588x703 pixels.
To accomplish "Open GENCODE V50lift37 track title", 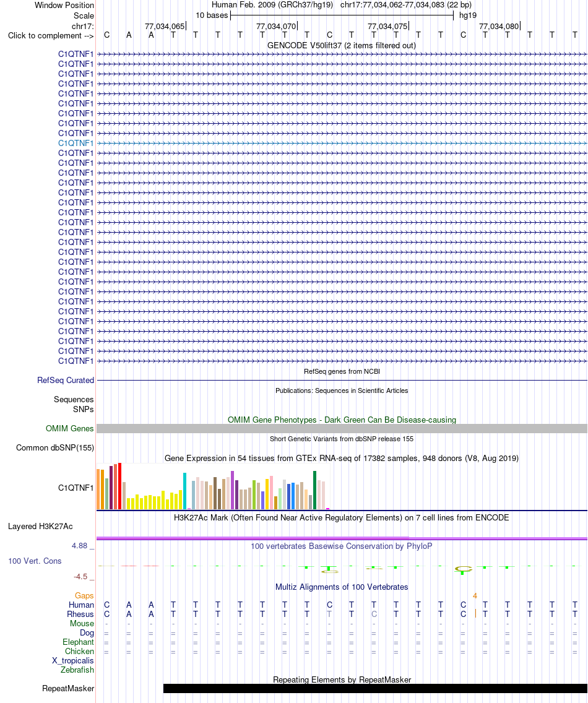I will 341,45.
